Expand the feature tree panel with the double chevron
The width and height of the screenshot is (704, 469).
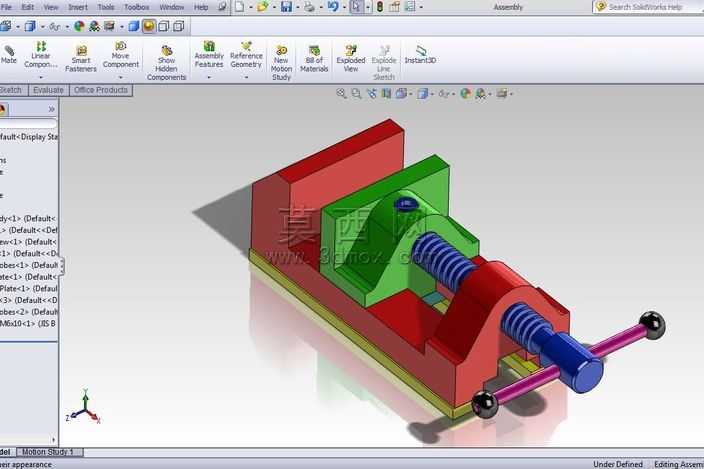pyautogui.click(x=51, y=109)
